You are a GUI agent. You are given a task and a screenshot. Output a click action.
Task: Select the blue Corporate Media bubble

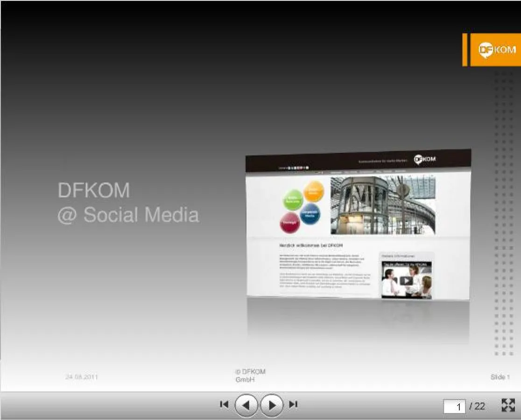tap(310, 215)
